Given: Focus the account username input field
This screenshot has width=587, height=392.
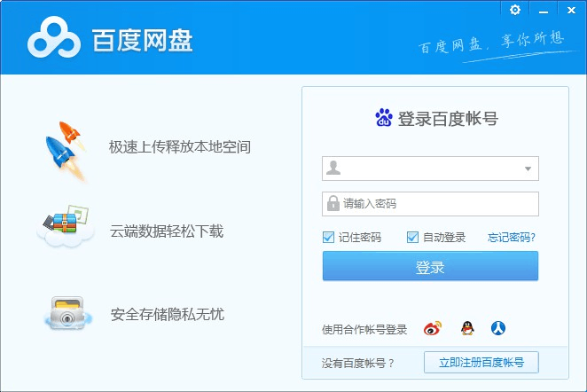Looking at the screenshot, I should click(430, 169).
